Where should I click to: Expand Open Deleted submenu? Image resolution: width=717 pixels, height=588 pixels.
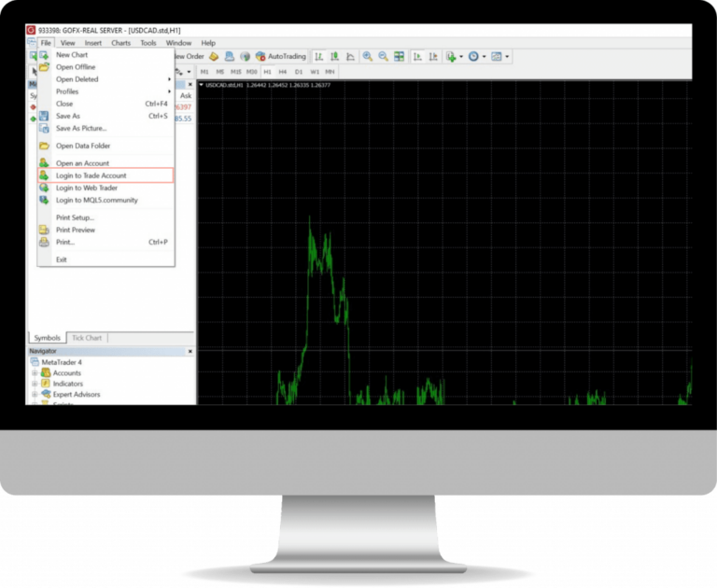coord(105,79)
